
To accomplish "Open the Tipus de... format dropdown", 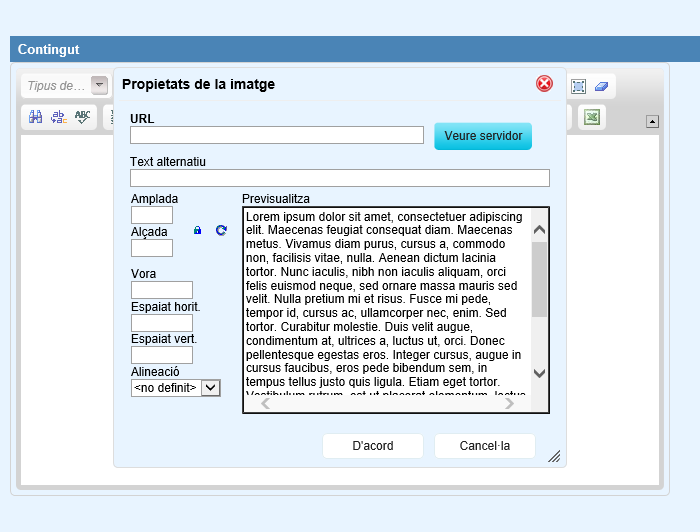I will coord(99,86).
